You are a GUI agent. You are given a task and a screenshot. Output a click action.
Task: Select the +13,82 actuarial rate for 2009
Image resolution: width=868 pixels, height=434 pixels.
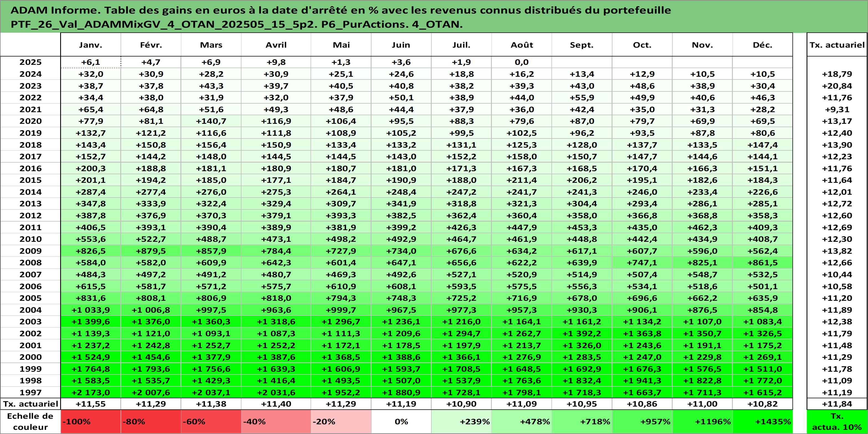pos(837,251)
